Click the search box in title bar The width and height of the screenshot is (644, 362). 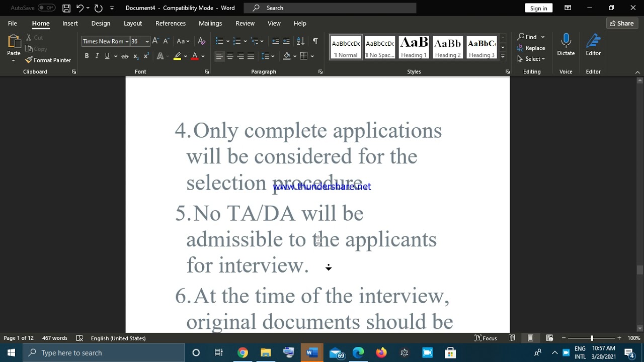(x=330, y=8)
